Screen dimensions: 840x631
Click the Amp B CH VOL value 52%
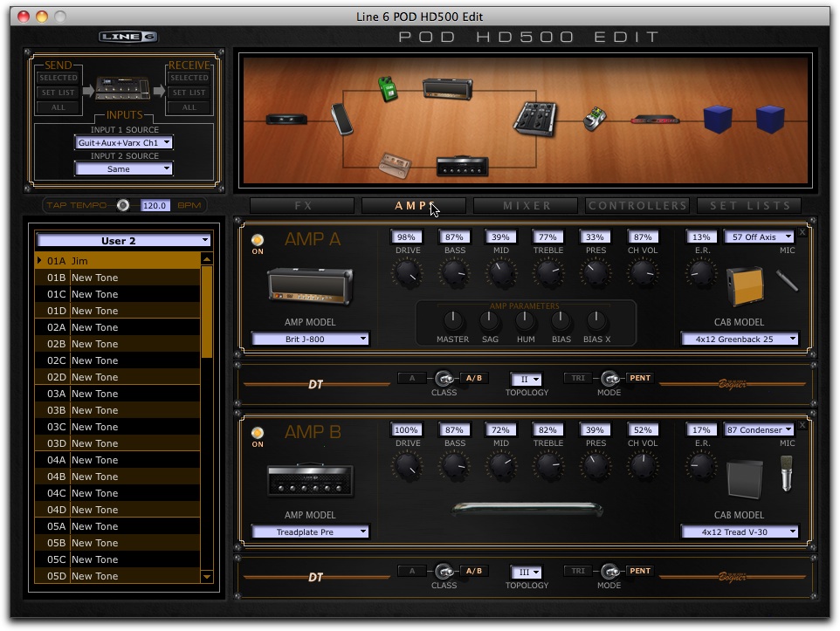click(x=643, y=429)
